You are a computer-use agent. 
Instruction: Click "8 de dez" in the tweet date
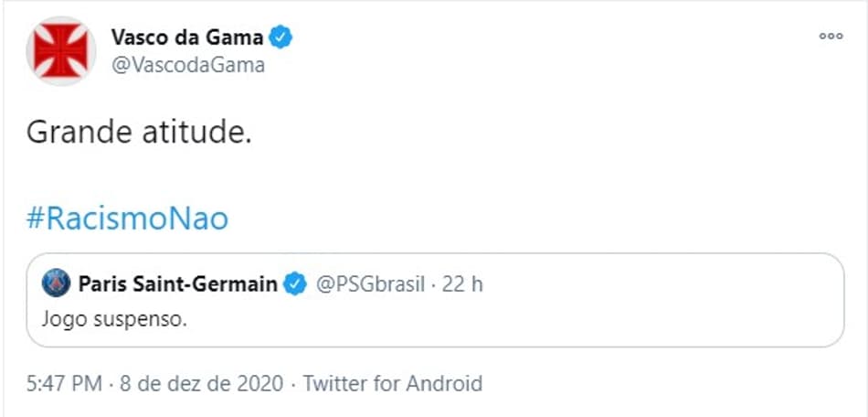coord(163,383)
